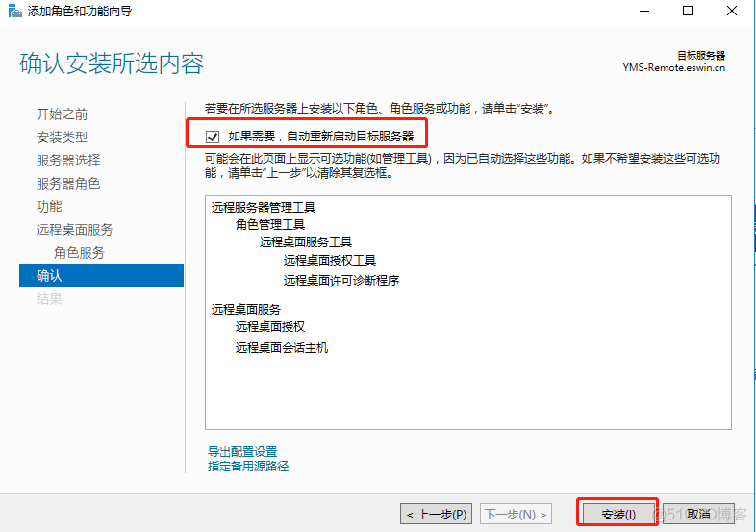This screenshot has height=532, width=756.
Task: Open 导出配置设置 link
Action: pos(242,451)
